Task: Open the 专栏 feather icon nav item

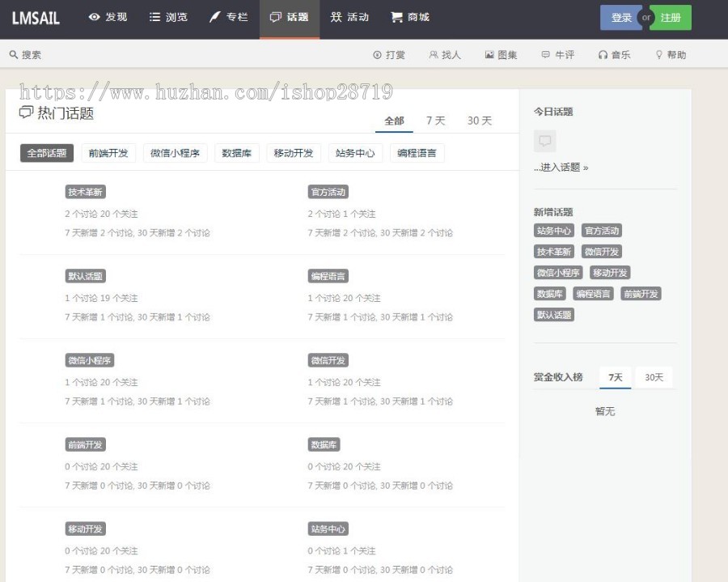Action: (228, 17)
